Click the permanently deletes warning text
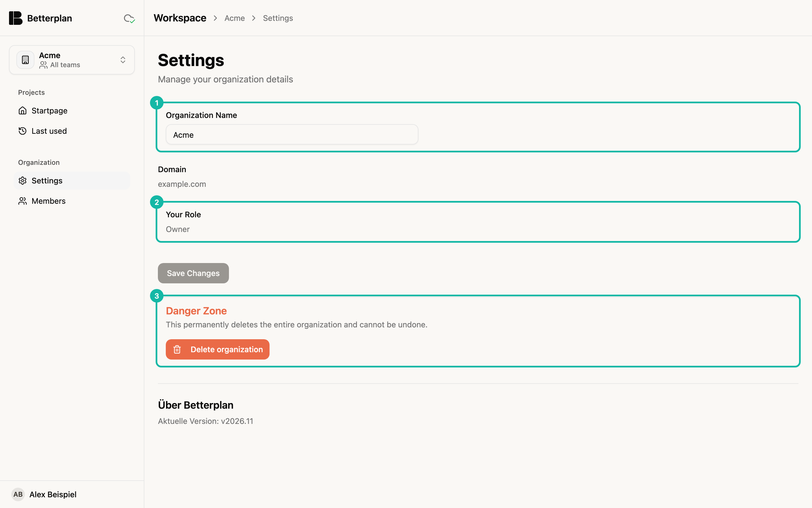 297,325
